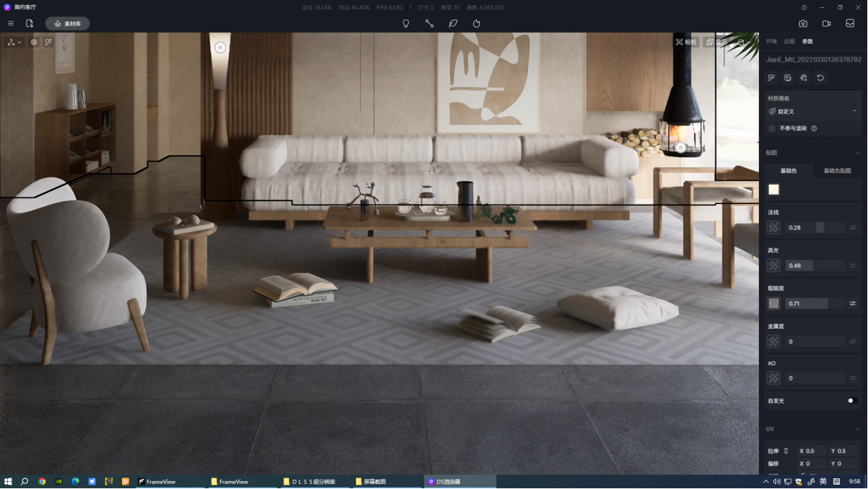The image size is (868, 489).
Task: Click the panorama image export icon
Action: click(850, 24)
